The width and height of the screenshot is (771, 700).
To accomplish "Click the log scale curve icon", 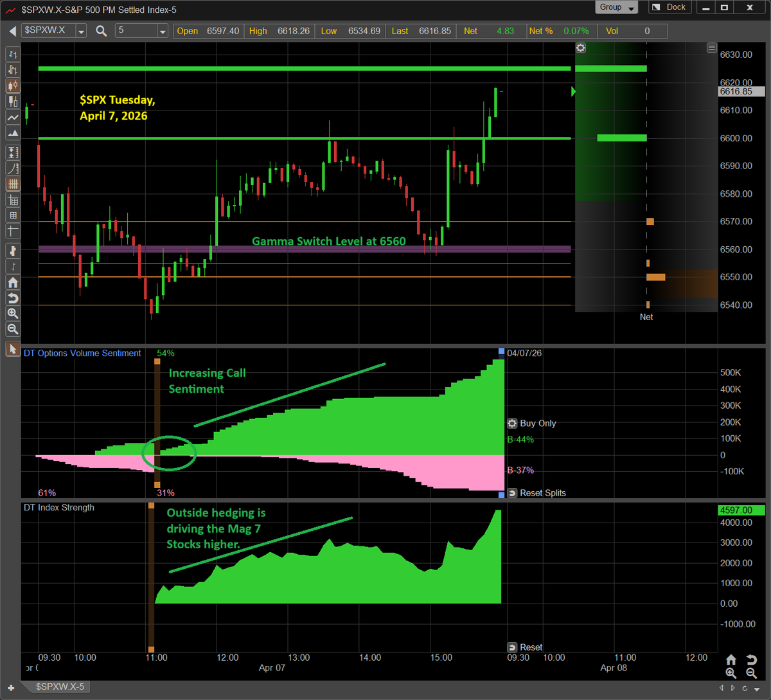I will [13, 168].
